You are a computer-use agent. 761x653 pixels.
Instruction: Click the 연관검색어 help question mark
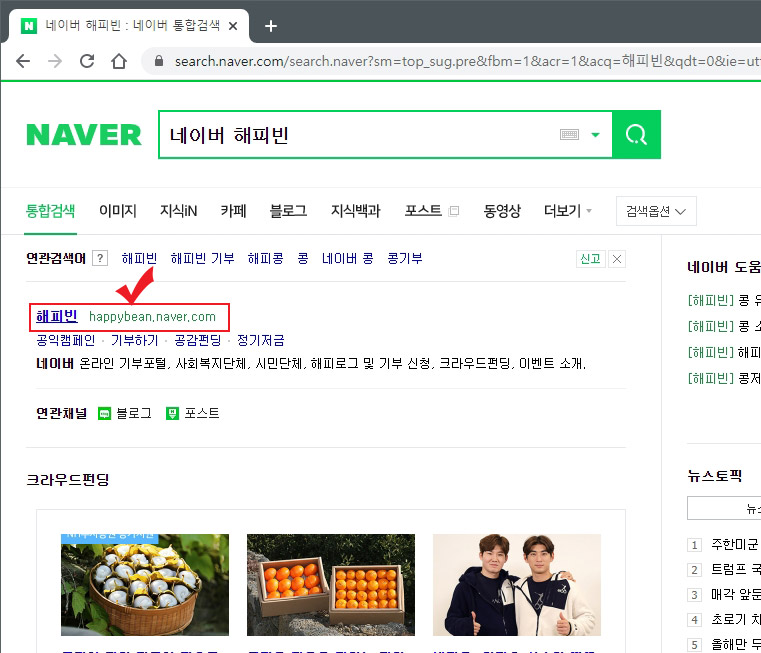[x=100, y=258]
